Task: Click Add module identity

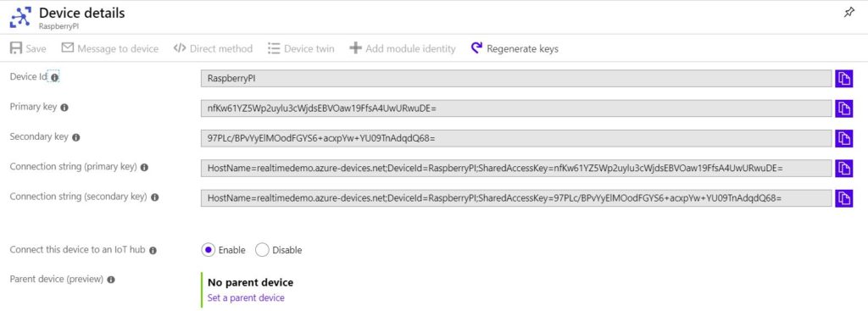Action: 402,48
